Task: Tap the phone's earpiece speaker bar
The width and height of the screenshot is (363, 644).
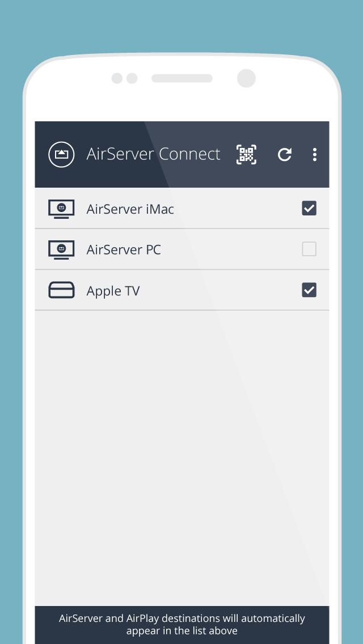Action: [x=181, y=78]
